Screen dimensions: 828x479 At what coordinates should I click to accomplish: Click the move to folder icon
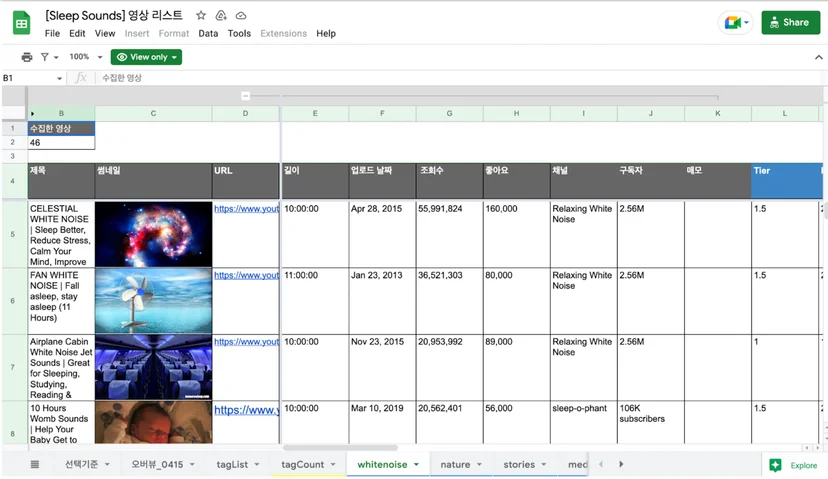(221, 15)
